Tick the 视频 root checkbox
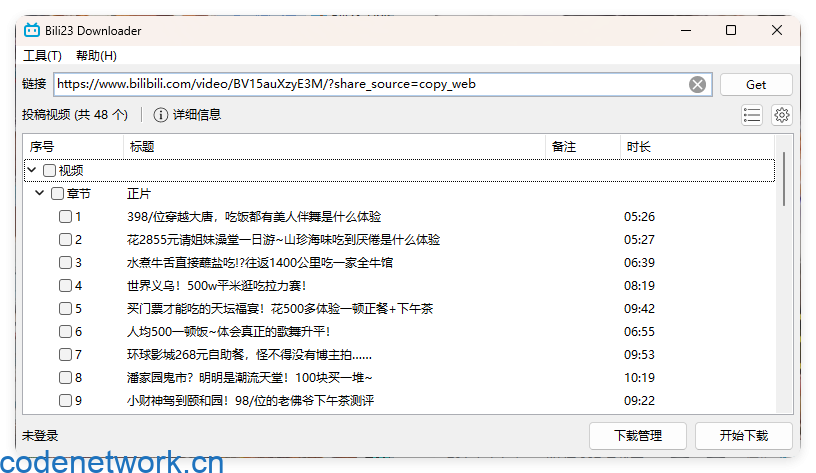The image size is (816, 473). (49, 170)
